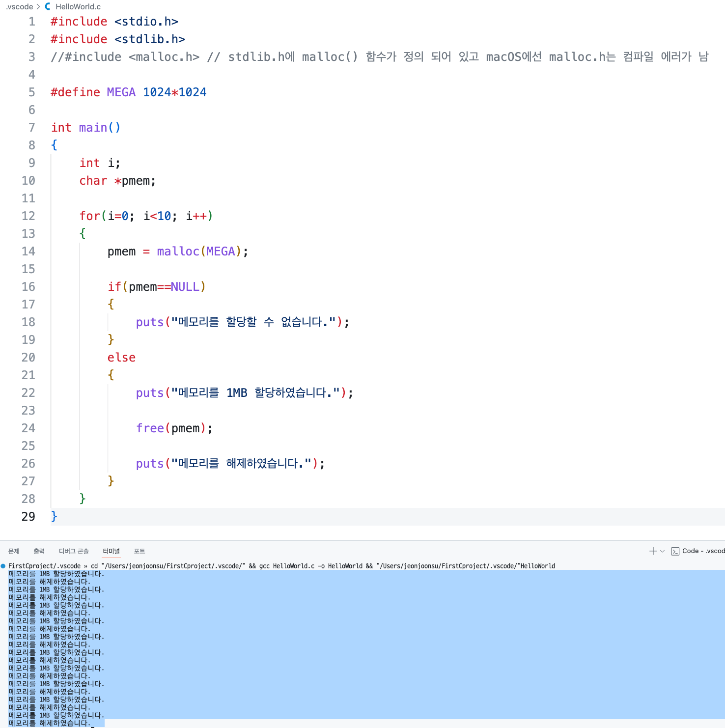The height and width of the screenshot is (728, 725).
Task: Click on <stdlib.h> in line 2
Action: [150, 39]
